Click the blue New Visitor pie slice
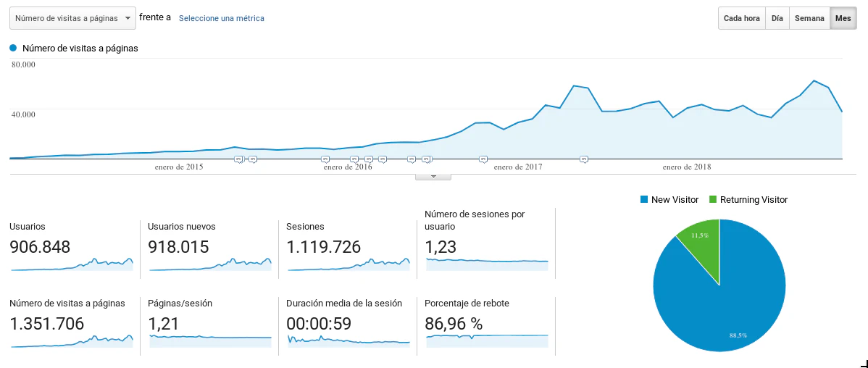868x368 pixels. click(725, 304)
